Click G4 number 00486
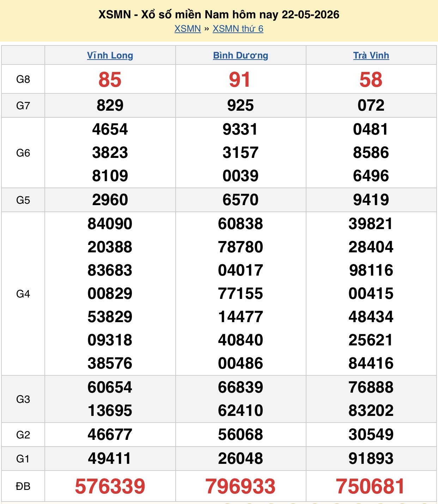The height and width of the screenshot is (504, 438). coord(241,363)
